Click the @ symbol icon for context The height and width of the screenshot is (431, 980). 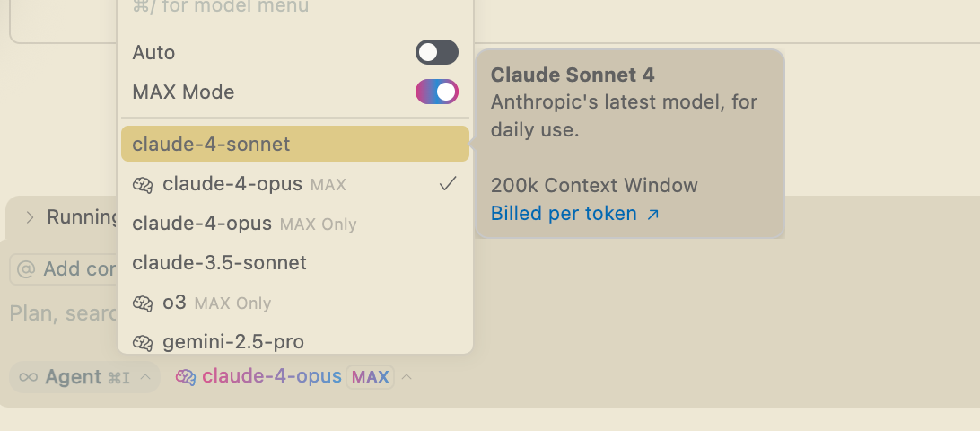click(26, 269)
